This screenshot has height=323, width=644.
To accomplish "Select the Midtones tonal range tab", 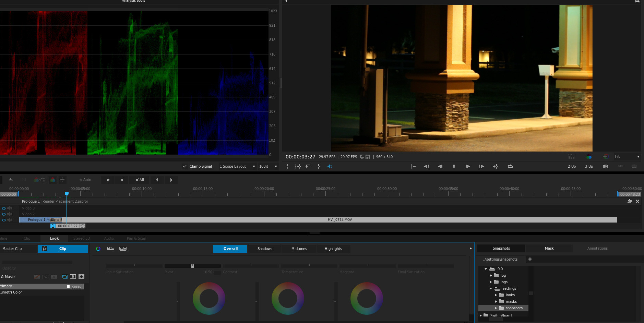I will click(x=299, y=249).
